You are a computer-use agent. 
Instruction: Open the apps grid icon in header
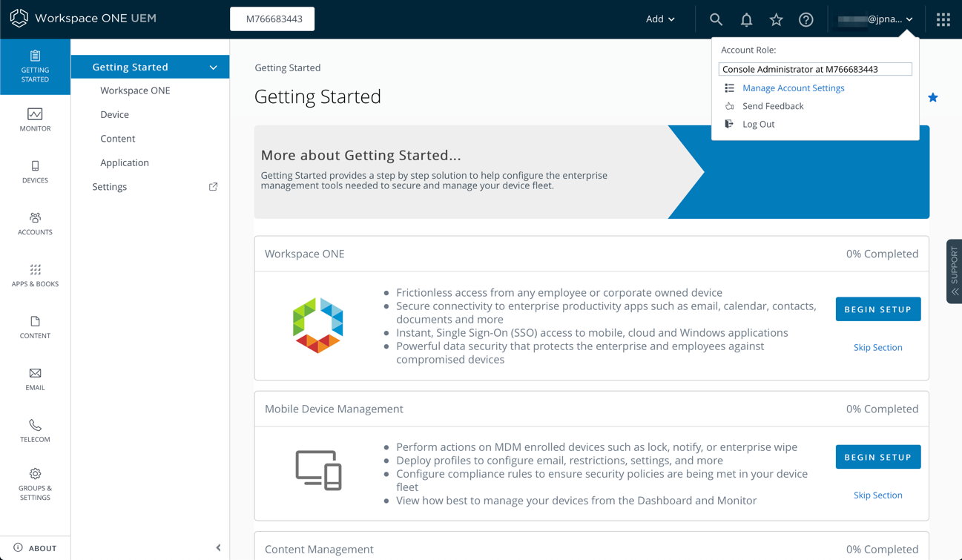click(943, 19)
